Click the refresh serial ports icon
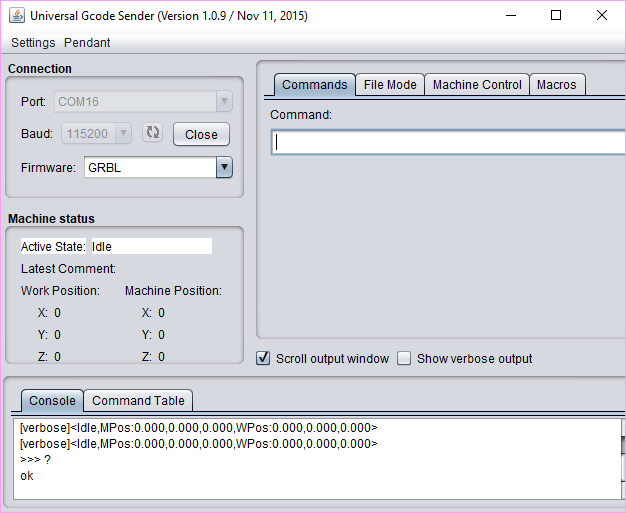Viewport: 626px width, 513px height. click(152, 133)
